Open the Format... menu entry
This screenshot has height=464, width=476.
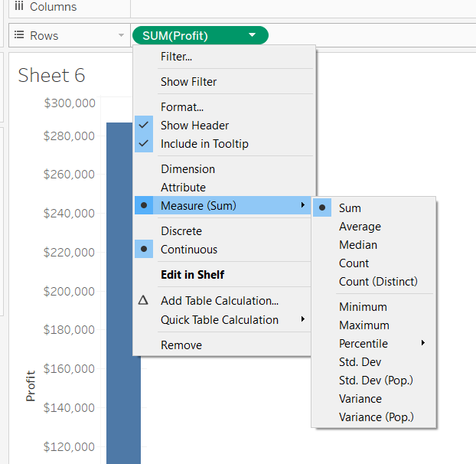tap(181, 107)
